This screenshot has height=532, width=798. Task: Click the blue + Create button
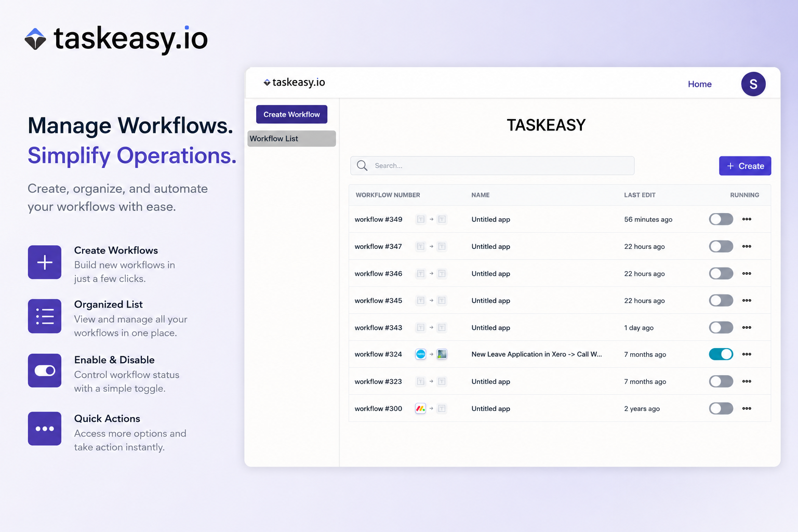point(745,166)
